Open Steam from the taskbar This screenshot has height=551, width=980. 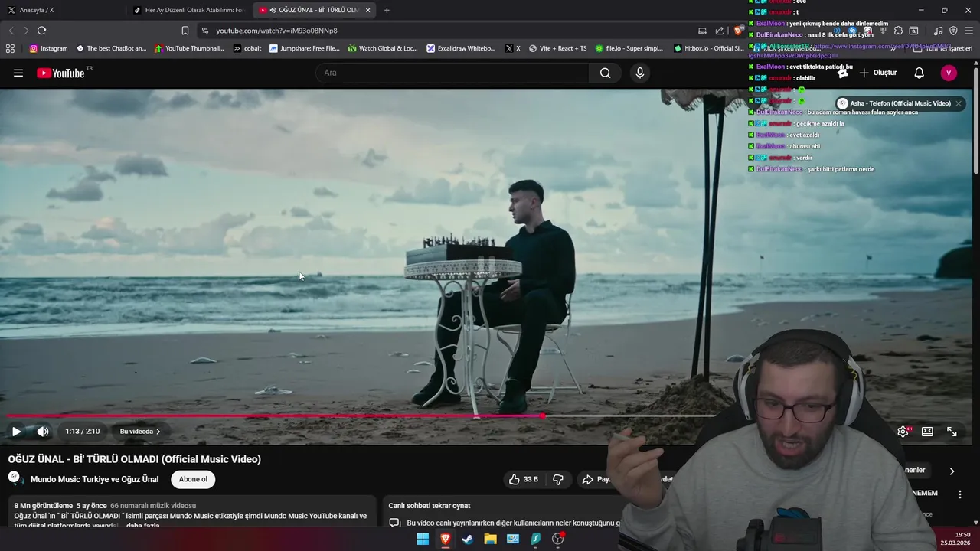[468, 539]
